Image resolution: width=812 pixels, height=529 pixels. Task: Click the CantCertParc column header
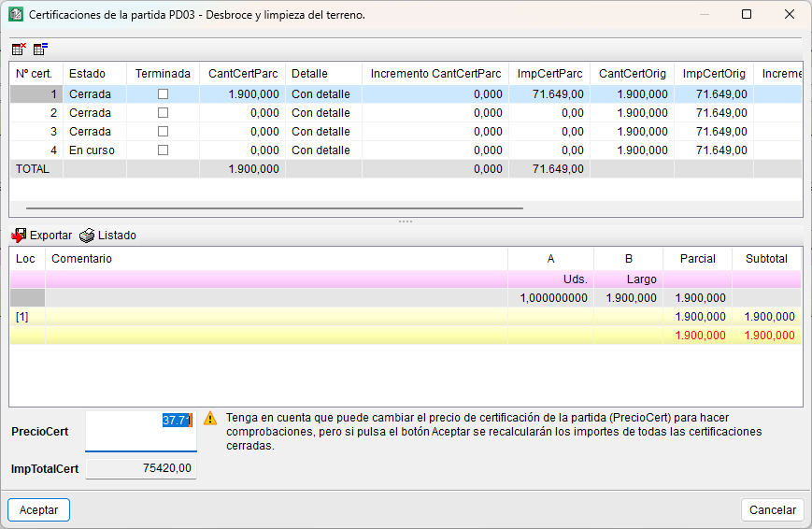(x=243, y=74)
